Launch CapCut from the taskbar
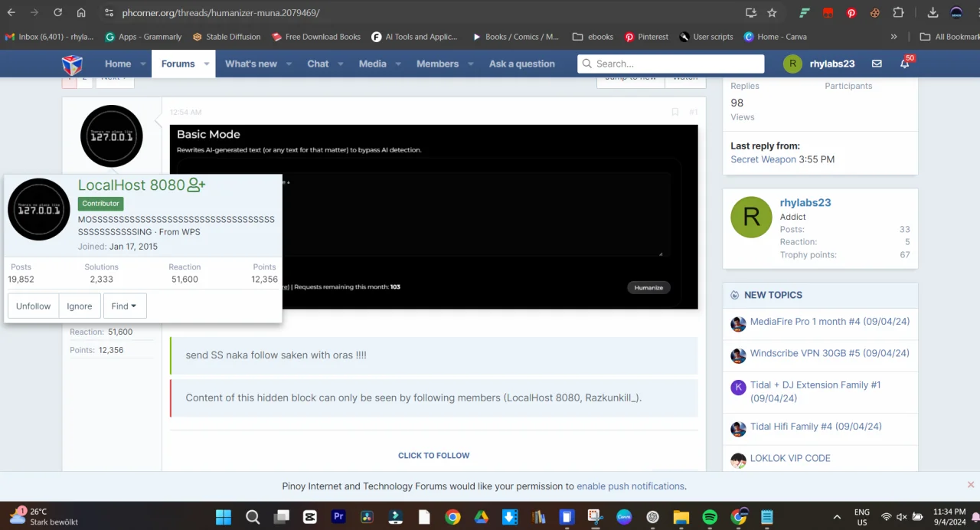Screen dimensions: 980x530 310,517
